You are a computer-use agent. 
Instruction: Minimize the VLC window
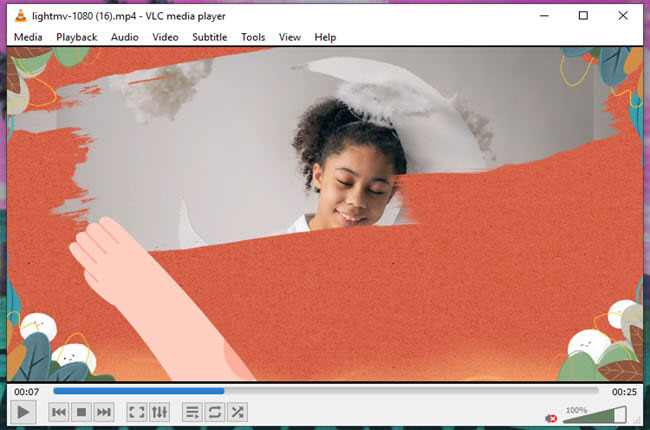[544, 16]
